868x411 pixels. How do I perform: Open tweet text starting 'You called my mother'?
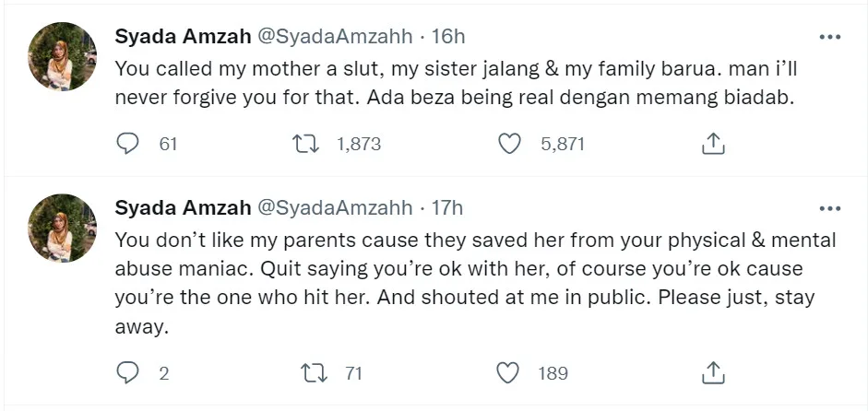pyautogui.click(x=452, y=84)
